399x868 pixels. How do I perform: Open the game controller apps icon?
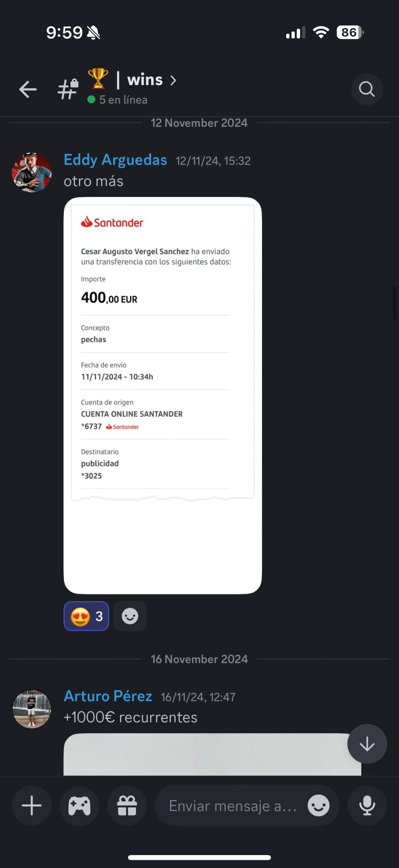pos(79,805)
